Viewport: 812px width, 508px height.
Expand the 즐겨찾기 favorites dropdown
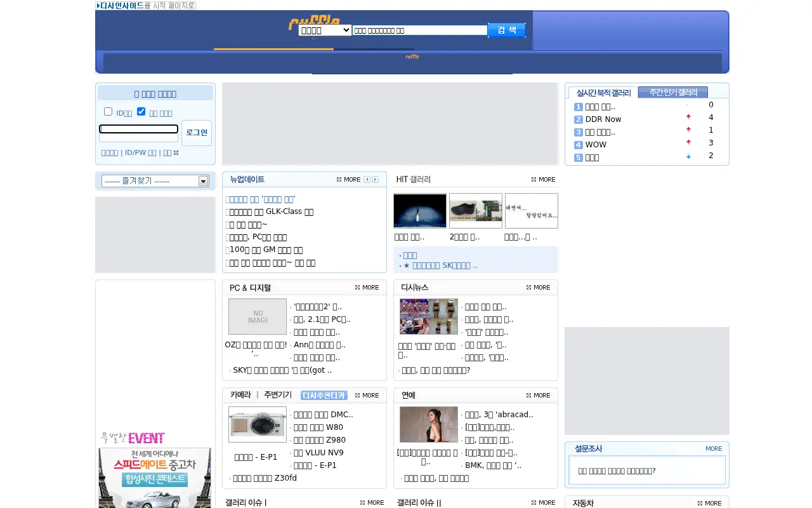[x=155, y=181]
